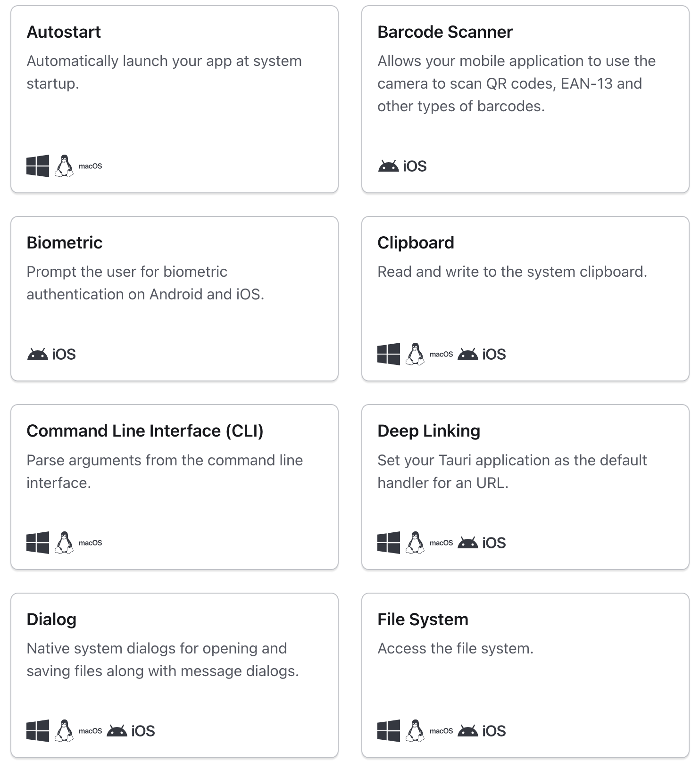Click the Linux penguin icon in the Autostart card
700x777 pixels.
tap(64, 166)
